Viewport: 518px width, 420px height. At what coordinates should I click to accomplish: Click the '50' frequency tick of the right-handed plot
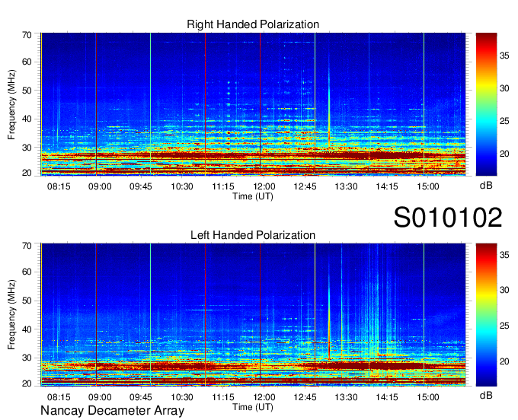27,91
